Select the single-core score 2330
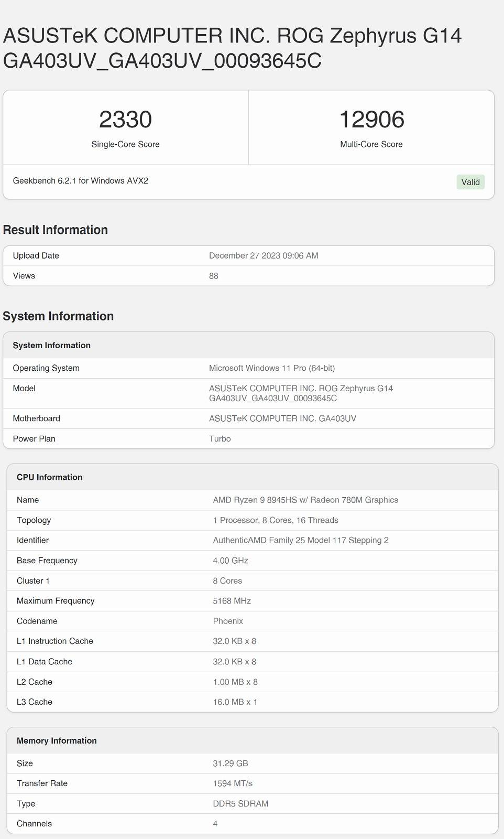The image size is (504, 839). click(x=126, y=120)
